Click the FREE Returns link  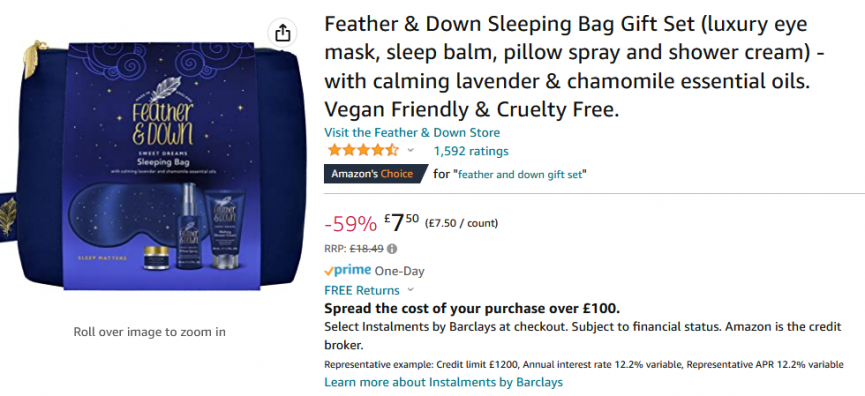[x=362, y=290]
